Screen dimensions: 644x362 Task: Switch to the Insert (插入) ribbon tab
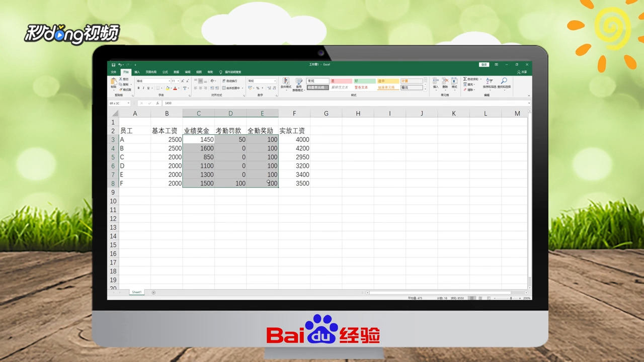[138, 71]
